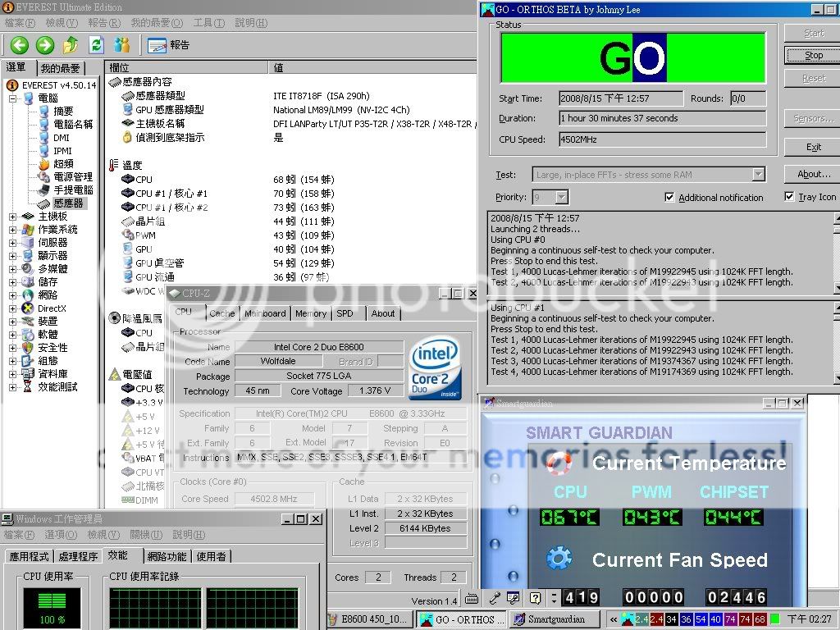The height and width of the screenshot is (630, 840).
Task: Click the lifebuoy icon beside Current Temperature
Action: pos(559,463)
